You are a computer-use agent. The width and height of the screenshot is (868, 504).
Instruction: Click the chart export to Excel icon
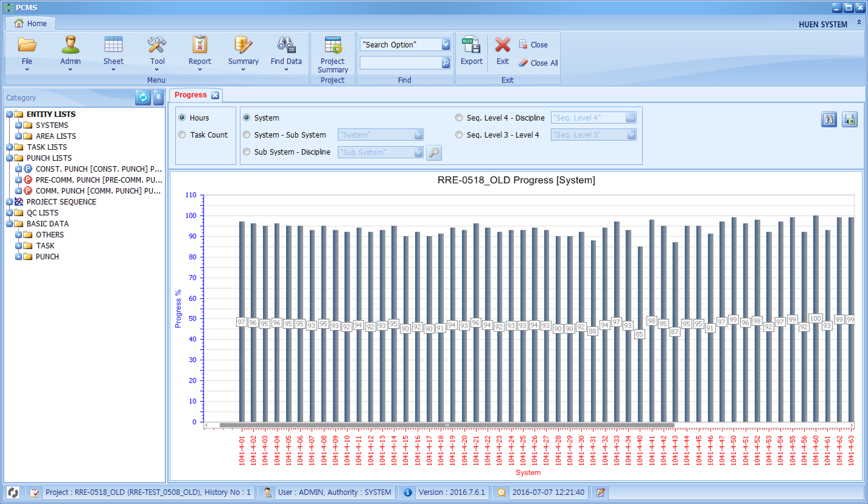click(849, 120)
